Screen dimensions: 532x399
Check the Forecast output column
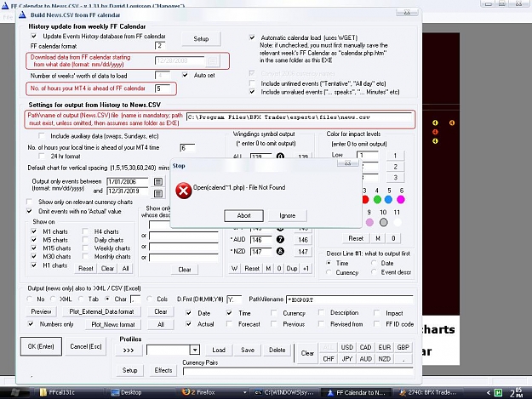coord(229,324)
